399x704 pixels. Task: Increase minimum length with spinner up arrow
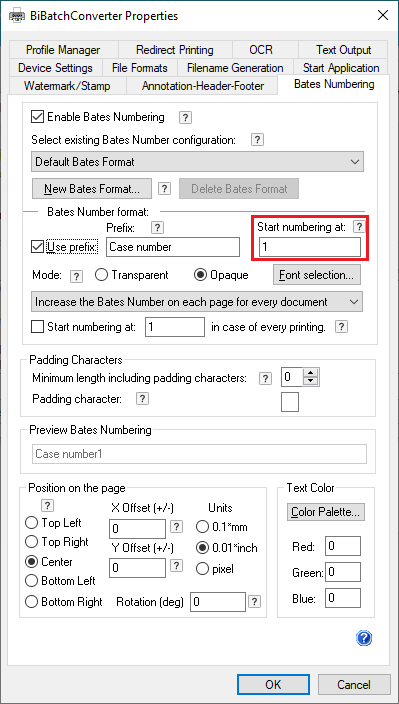(311, 373)
